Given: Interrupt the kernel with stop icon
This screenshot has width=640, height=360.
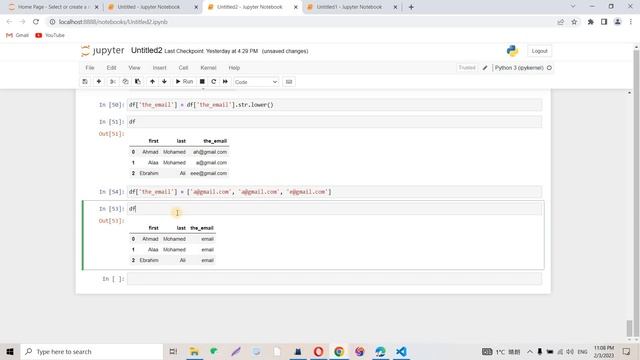Looking at the screenshot, I should coord(202,82).
